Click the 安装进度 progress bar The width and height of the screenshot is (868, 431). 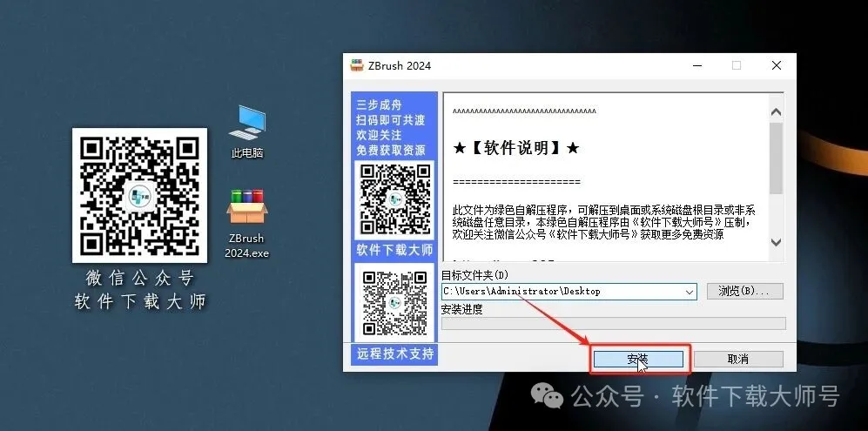(x=614, y=324)
